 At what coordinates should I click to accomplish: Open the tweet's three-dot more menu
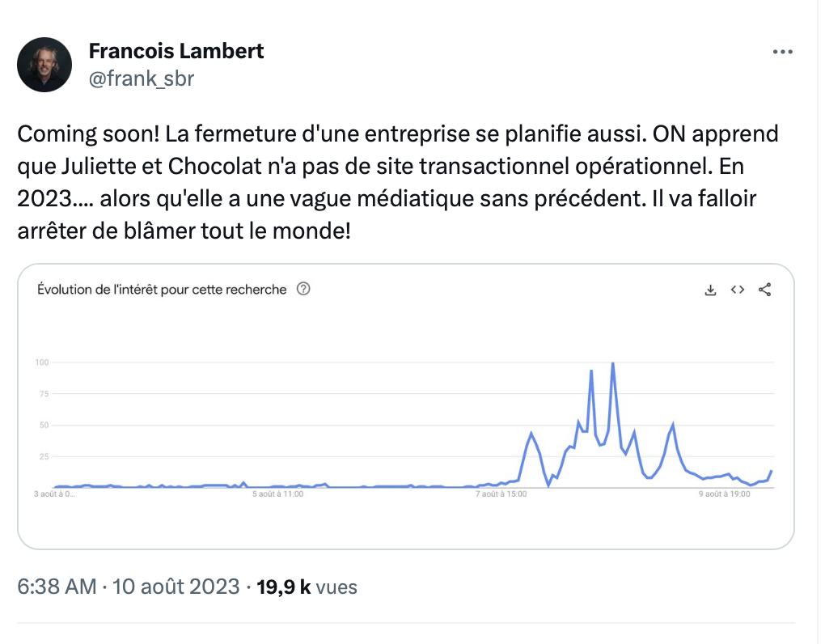pyautogui.click(x=782, y=52)
